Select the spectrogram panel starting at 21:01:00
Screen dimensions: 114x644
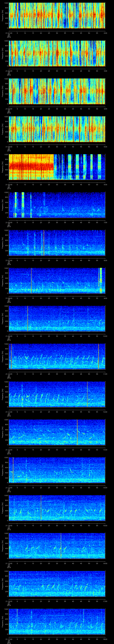pos(57,16)
